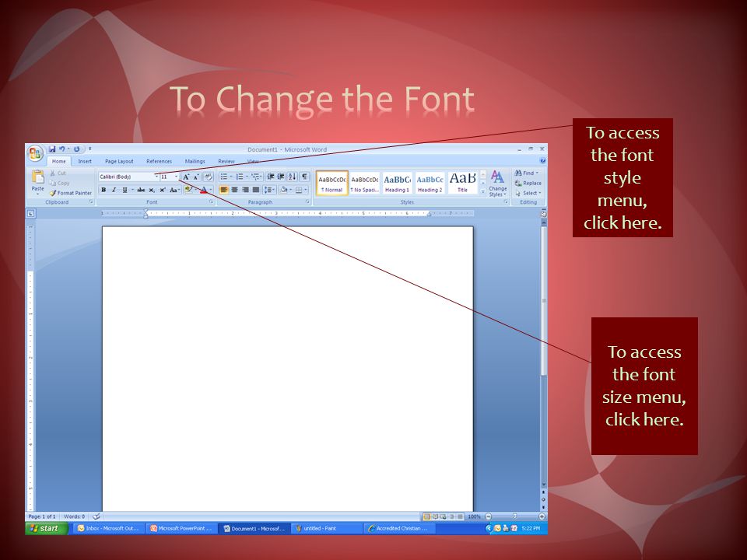
Task: Open the Clipboard dialog launcher
Action: 90,202
